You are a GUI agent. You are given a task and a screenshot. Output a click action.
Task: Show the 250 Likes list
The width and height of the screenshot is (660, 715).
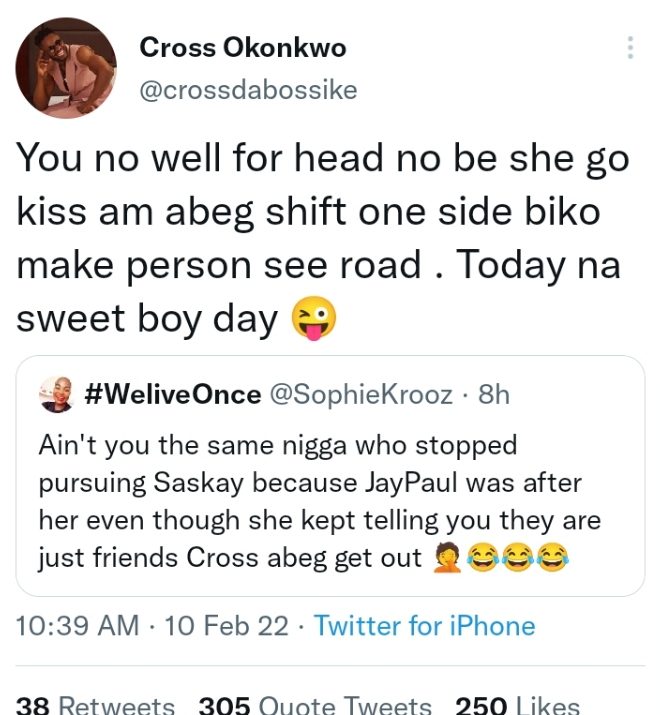click(x=516, y=705)
